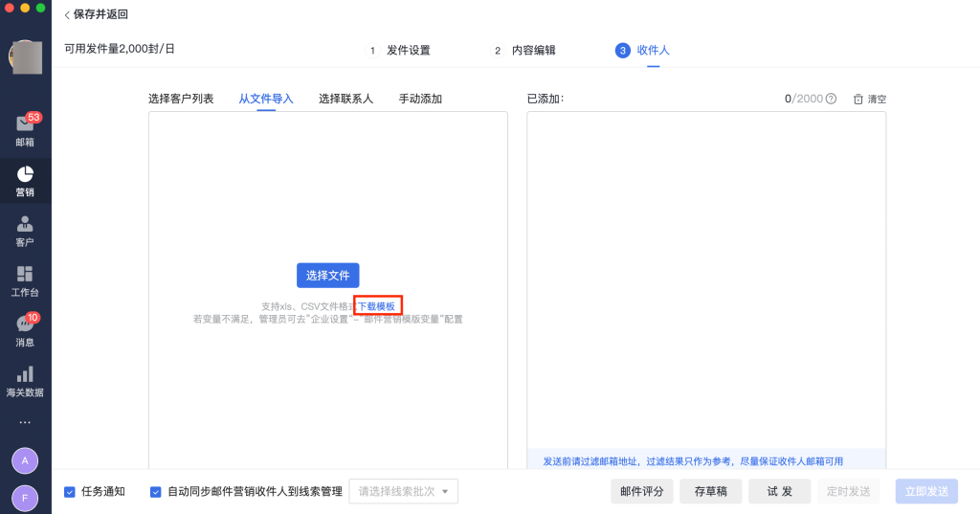Image resolution: width=980 pixels, height=514 pixels.
Task: Click the user avatar at sidebar top
Action: point(25,58)
